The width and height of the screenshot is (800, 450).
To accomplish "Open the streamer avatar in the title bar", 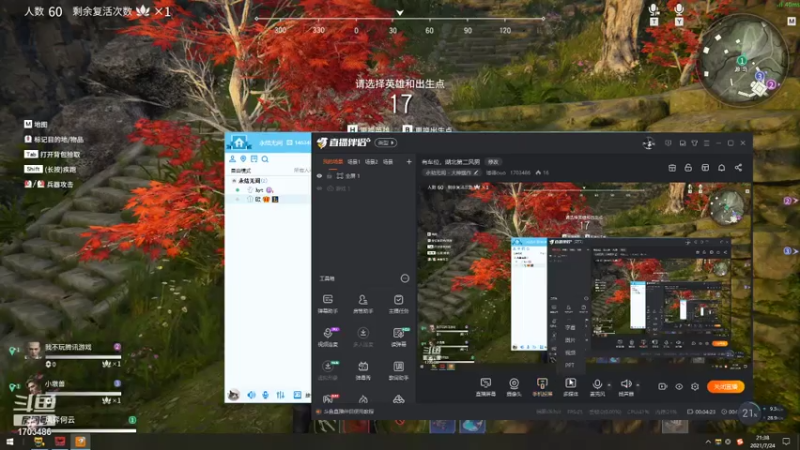I will point(648,143).
